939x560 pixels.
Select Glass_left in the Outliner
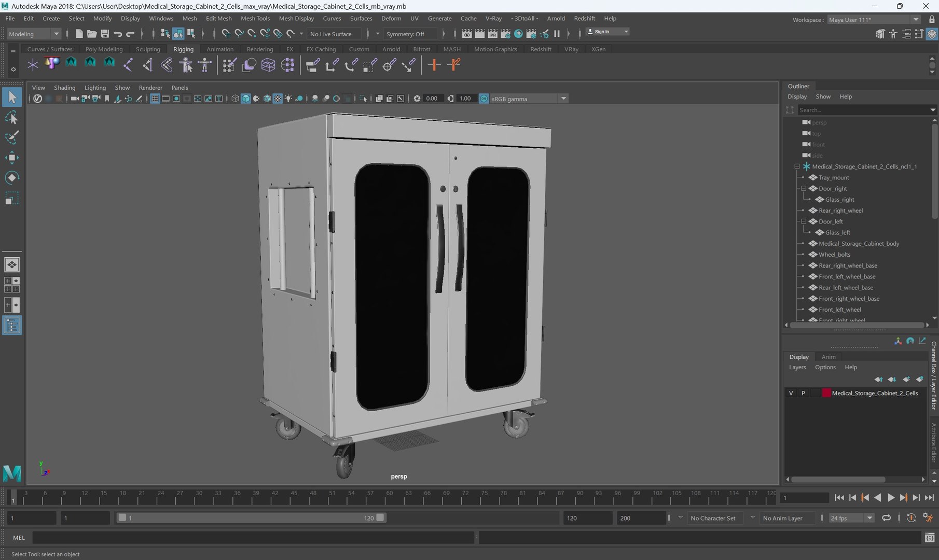coord(837,232)
